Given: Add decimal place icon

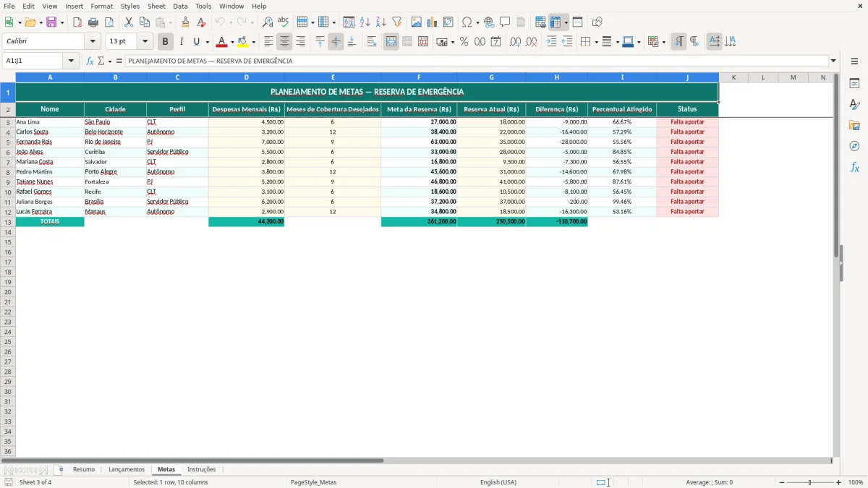Looking at the screenshot, I should coord(515,42).
